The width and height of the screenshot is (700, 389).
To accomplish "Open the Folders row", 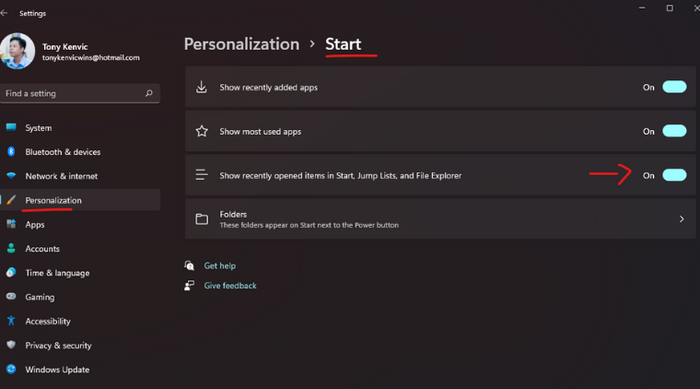I will point(440,219).
